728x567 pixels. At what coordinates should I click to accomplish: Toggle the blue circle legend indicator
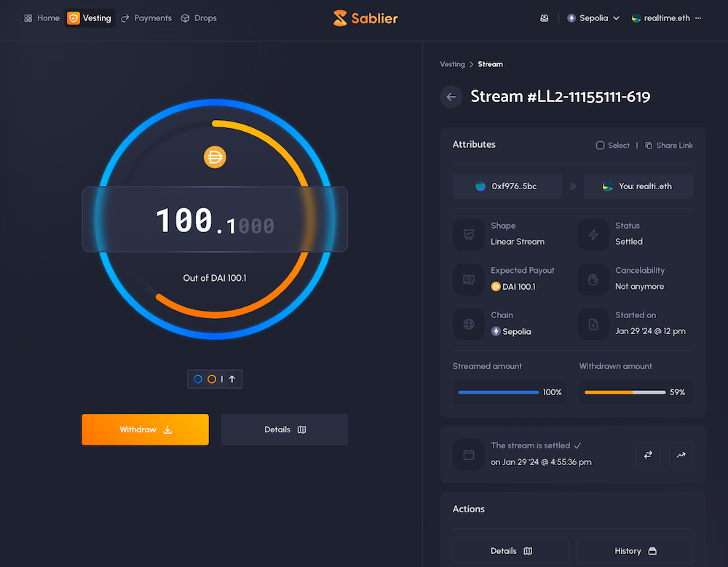coord(198,379)
